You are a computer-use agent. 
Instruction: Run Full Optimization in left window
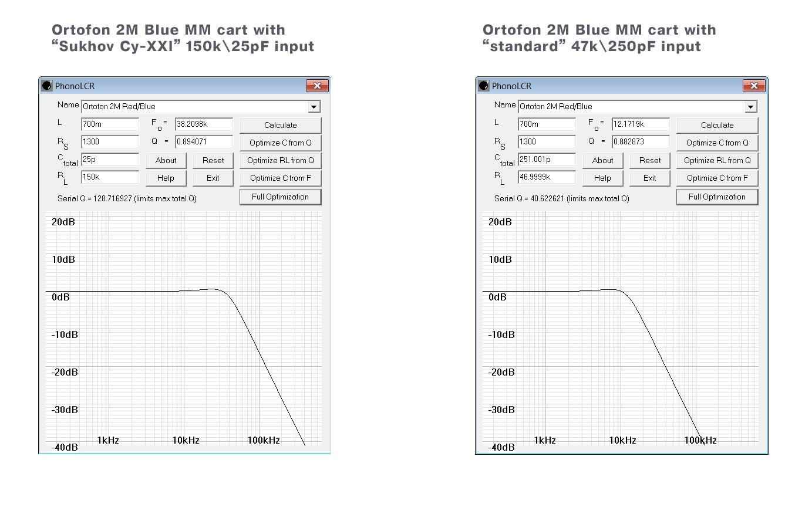coord(281,197)
